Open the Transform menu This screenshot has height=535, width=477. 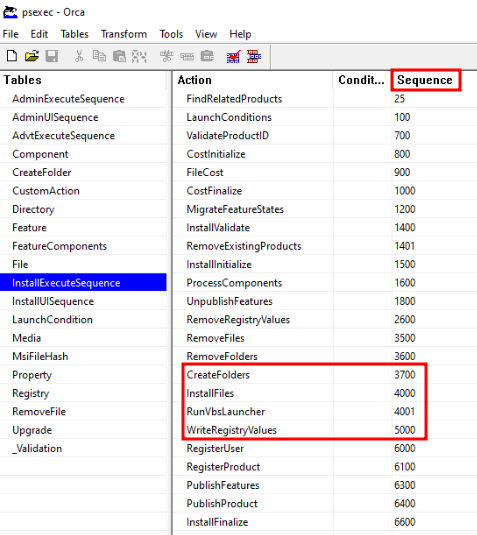(124, 34)
